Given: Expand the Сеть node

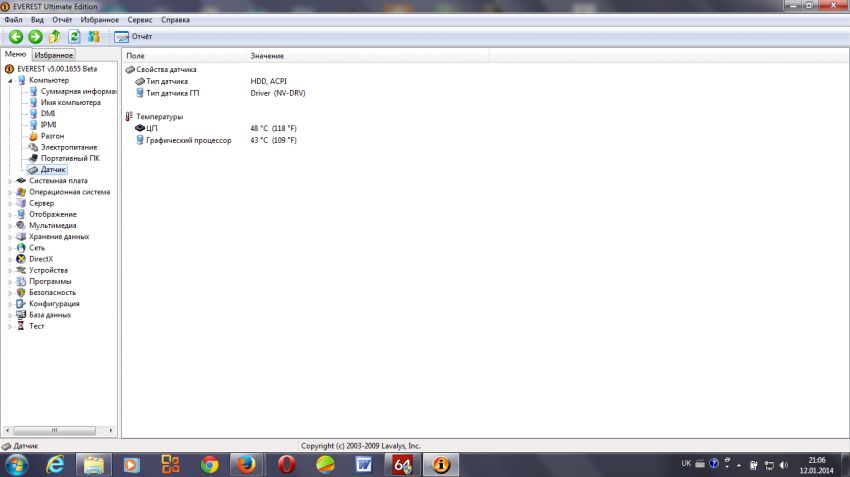Looking at the screenshot, I should [10, 248].
